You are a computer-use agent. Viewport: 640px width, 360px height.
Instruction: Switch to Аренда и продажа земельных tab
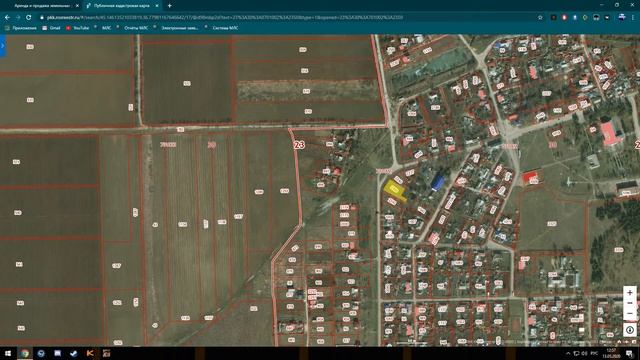41,6
